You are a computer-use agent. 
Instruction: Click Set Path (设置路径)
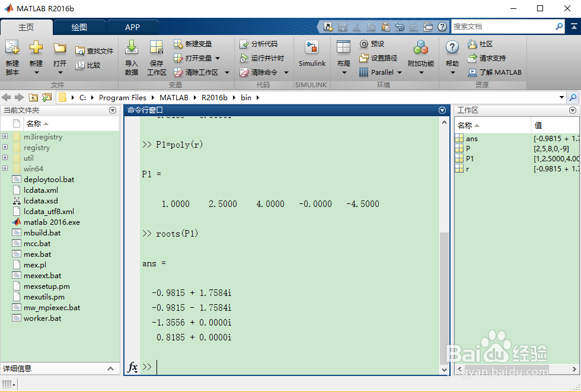tap(378, 58)
